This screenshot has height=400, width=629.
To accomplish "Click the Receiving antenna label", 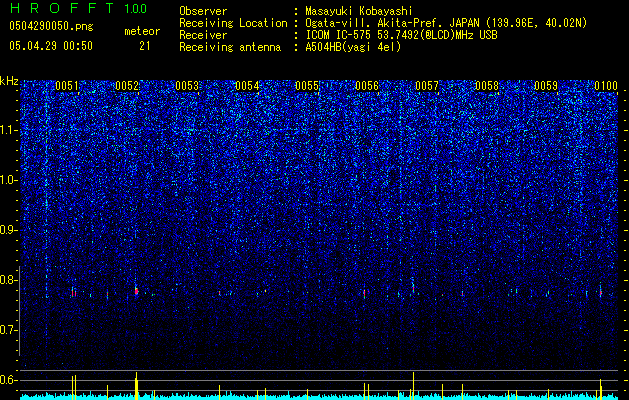I will 230,47.
